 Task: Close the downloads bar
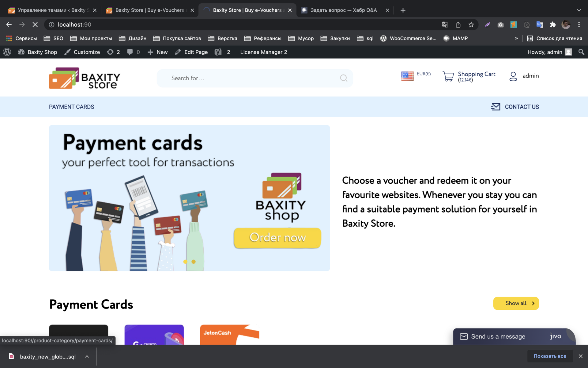[580, 356]
